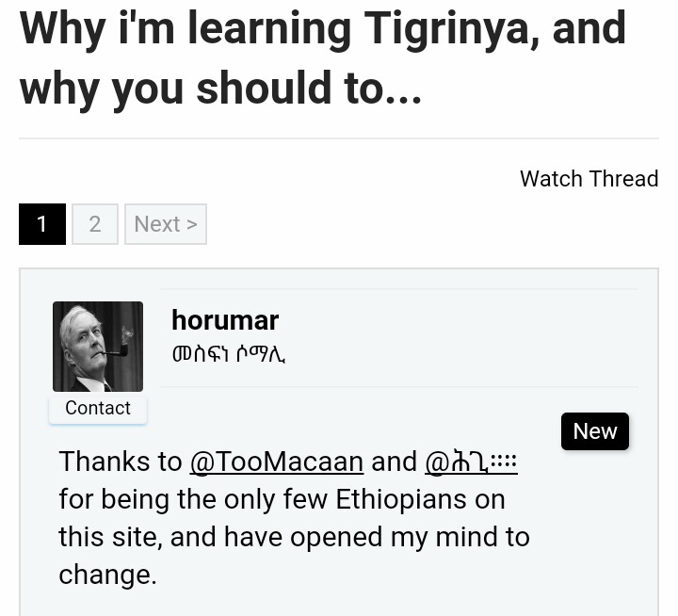Open the @TooMacaan mention link

pos(276,462)
